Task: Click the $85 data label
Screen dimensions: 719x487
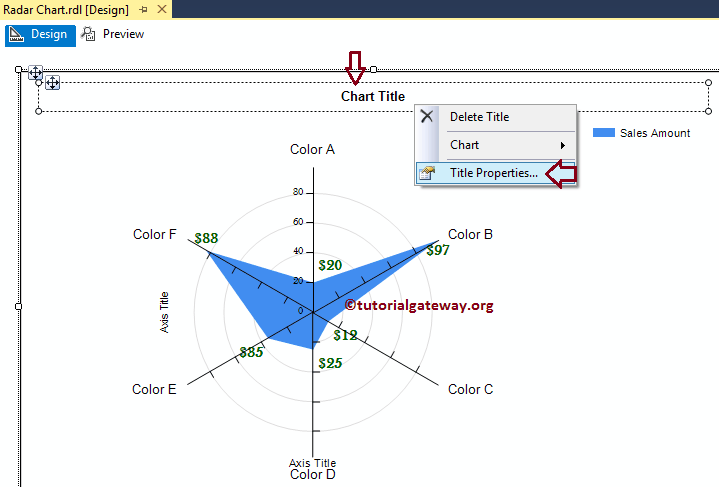Action: [251, 352]
